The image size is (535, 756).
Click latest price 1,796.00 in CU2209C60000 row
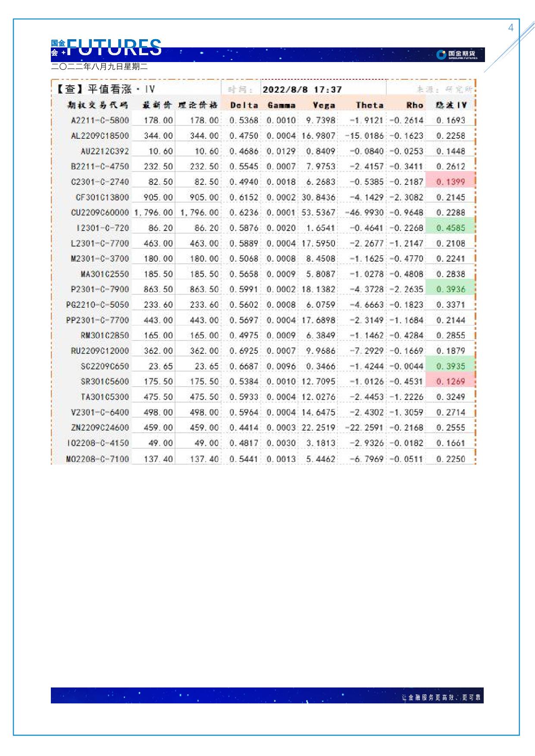coord(153,212)
